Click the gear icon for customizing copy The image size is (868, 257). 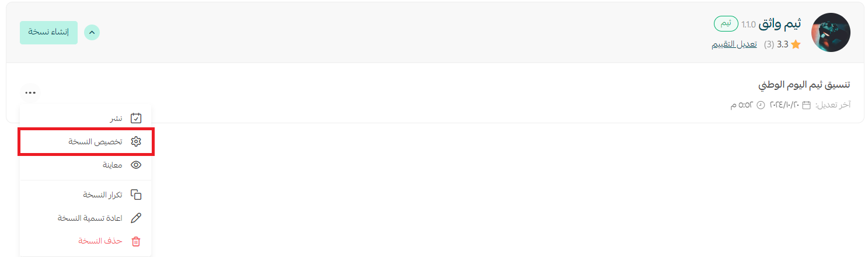[136, 141]
